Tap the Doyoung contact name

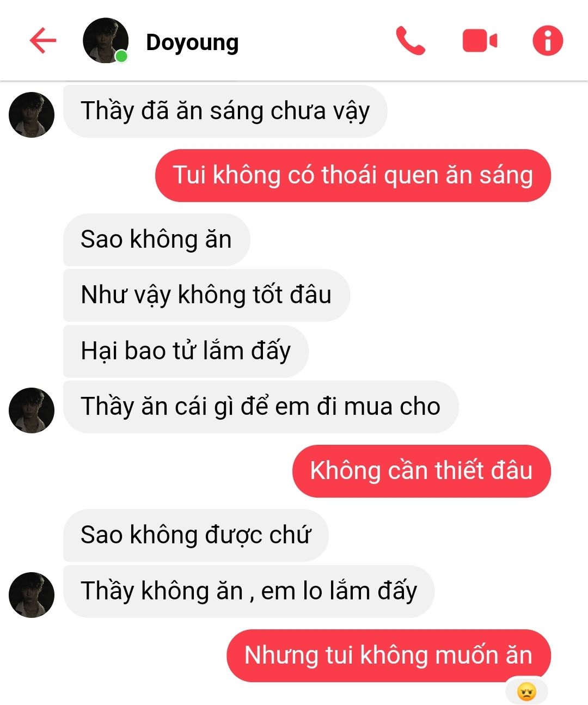(192, 42)
